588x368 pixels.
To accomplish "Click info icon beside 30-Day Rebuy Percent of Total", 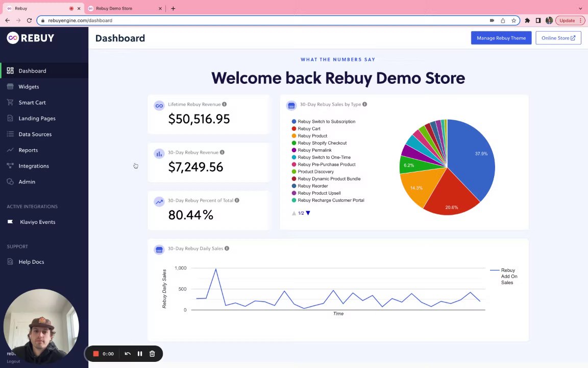I will pyautogui.click(x=237, y=200).
